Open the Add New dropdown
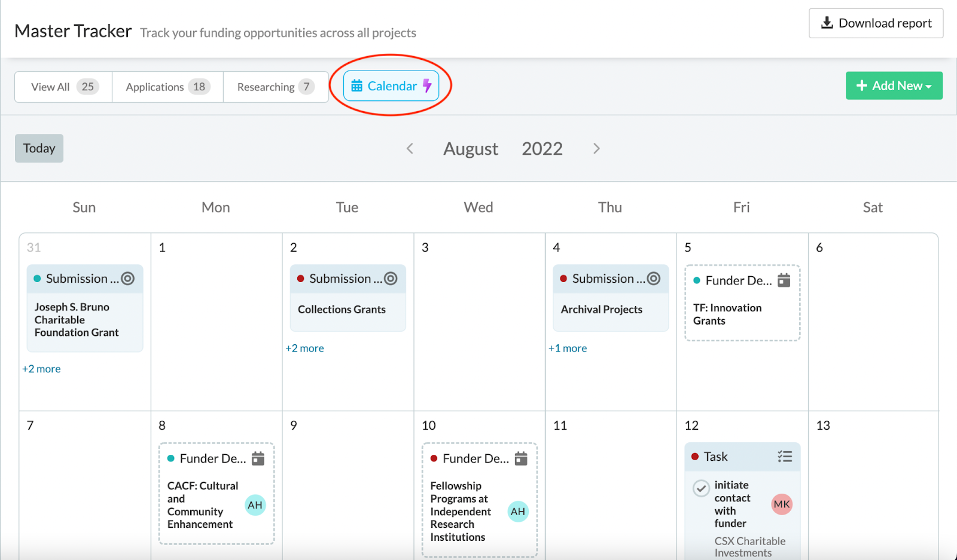The height and width of the screenshot is (560, 957). 894,85
